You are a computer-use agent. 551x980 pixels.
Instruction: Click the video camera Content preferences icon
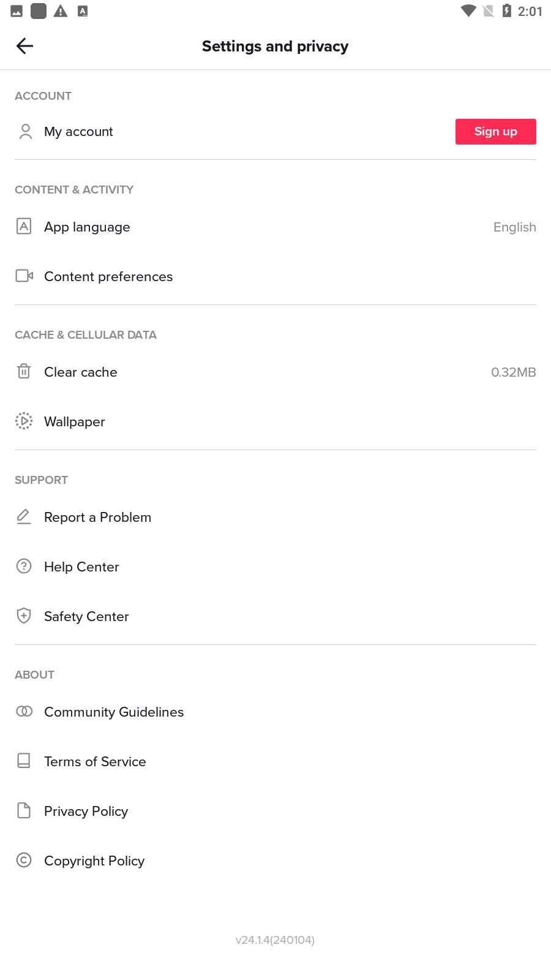[x=24, y=276]
